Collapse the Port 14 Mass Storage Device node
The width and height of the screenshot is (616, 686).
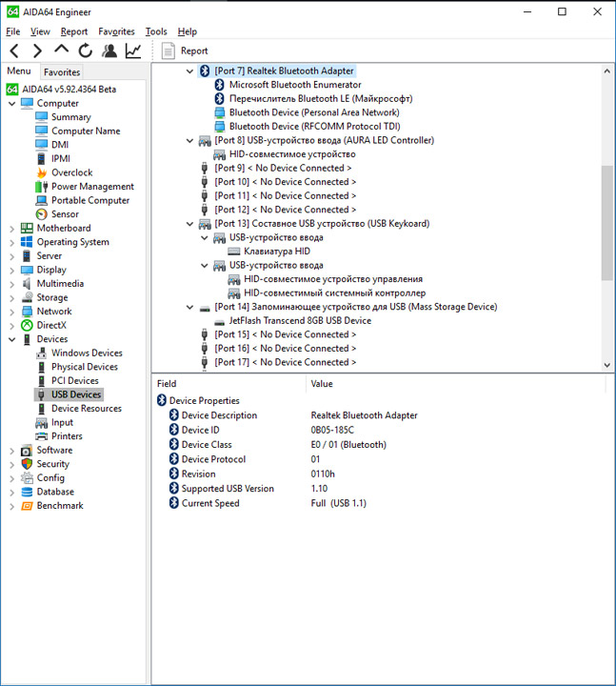coord(189,307)
